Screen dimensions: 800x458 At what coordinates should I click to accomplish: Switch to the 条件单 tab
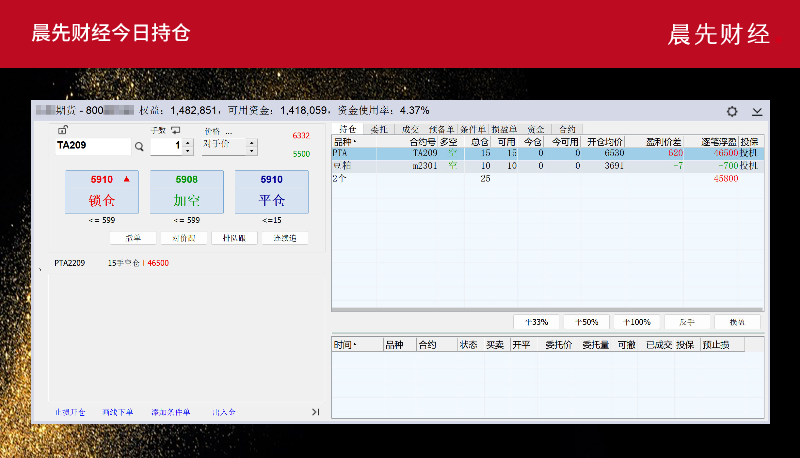473,129
